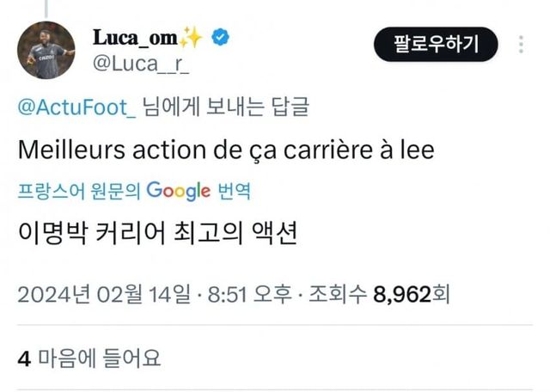
Task: Click the @Luca__r_ handle
Action: pos(139,63)
